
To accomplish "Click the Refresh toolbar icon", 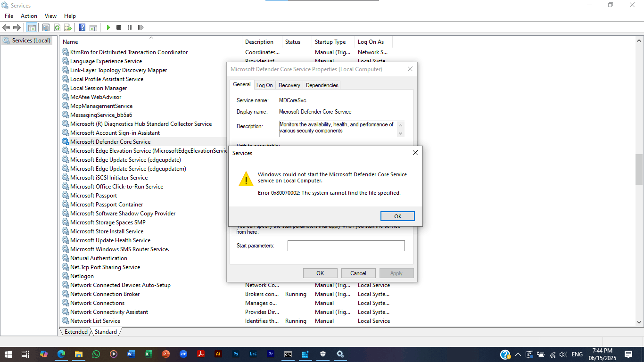I will 57,28.
